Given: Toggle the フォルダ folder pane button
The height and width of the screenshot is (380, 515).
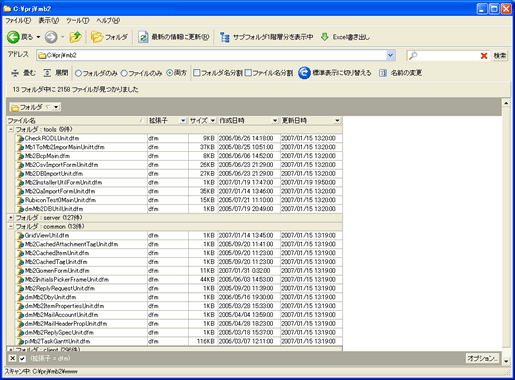Looking at the screenshot, I should 109,37.
